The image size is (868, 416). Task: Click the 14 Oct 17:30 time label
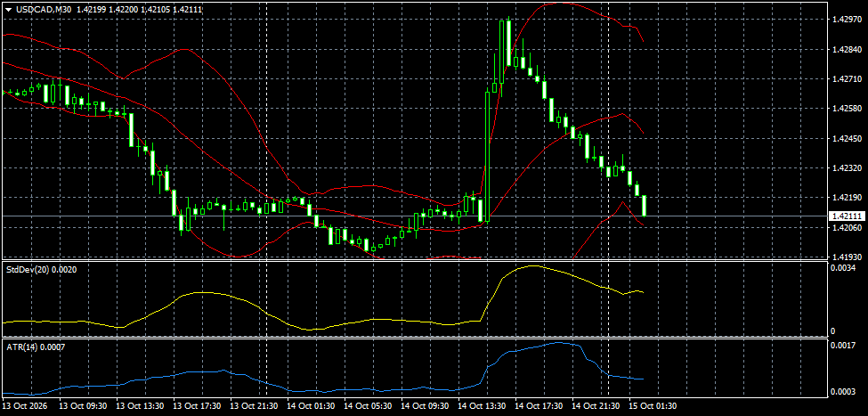[x=538, y=406]
